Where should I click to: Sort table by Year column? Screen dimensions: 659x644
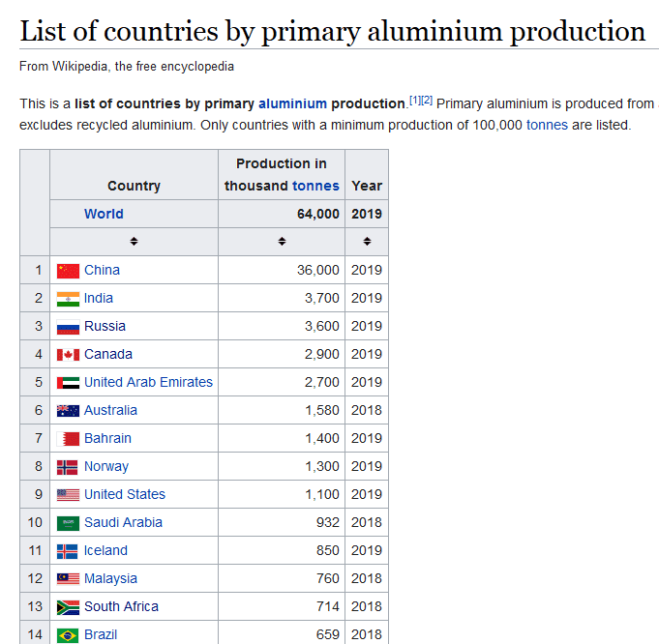point(367,241)
